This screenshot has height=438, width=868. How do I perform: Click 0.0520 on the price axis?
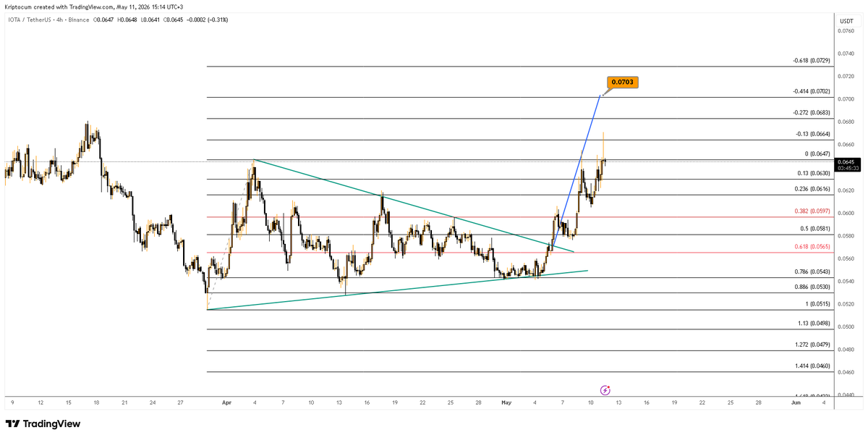846,304
